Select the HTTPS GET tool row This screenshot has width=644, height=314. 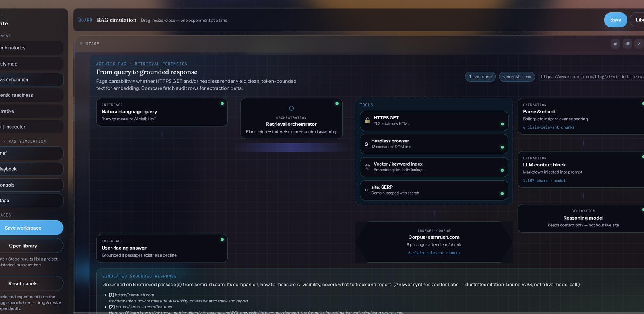(x=434, y=121)
